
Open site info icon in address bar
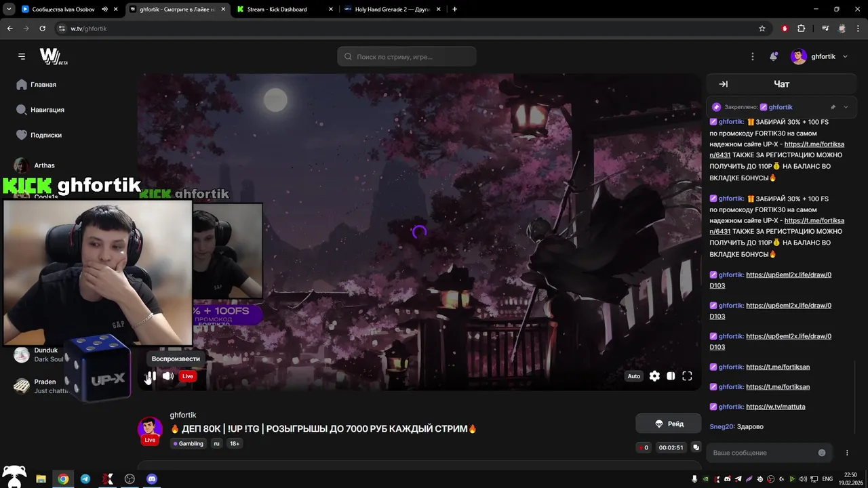tap(62, 28)
